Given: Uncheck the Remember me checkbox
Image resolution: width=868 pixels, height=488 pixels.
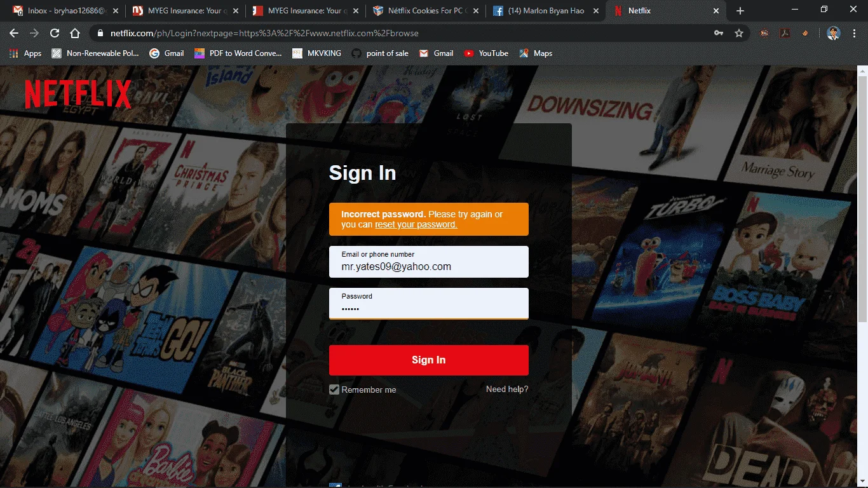Looking at the screenshot, I should tap(334, 390).
